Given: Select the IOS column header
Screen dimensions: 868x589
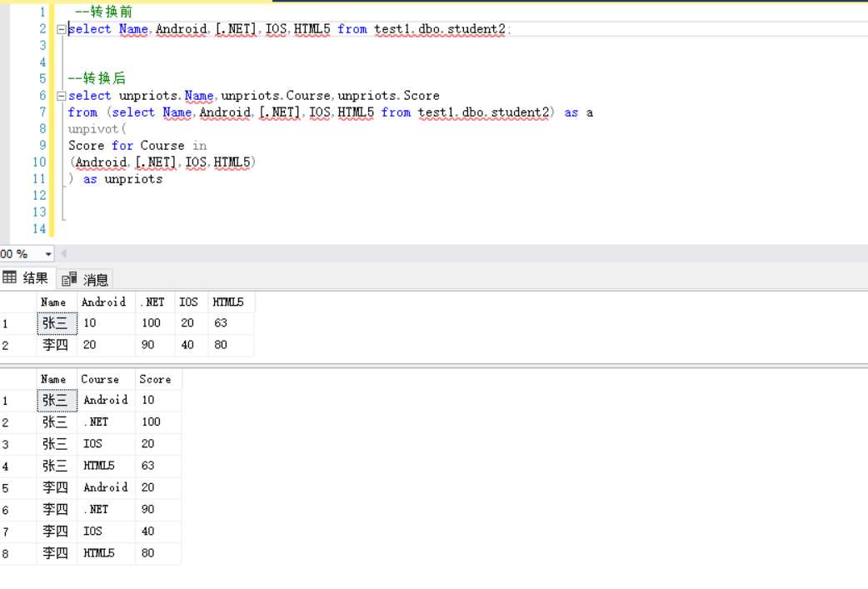Looking at the screenshot, I should point(190,302).
